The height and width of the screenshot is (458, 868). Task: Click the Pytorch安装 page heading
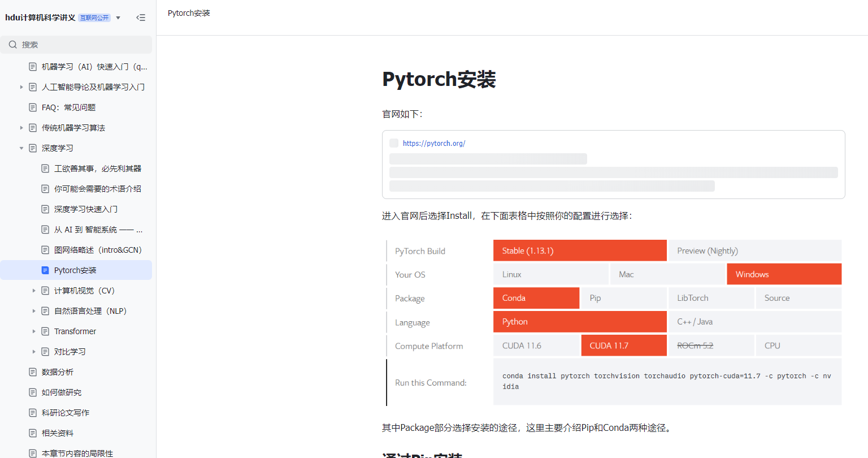click(x=439, y=79)
